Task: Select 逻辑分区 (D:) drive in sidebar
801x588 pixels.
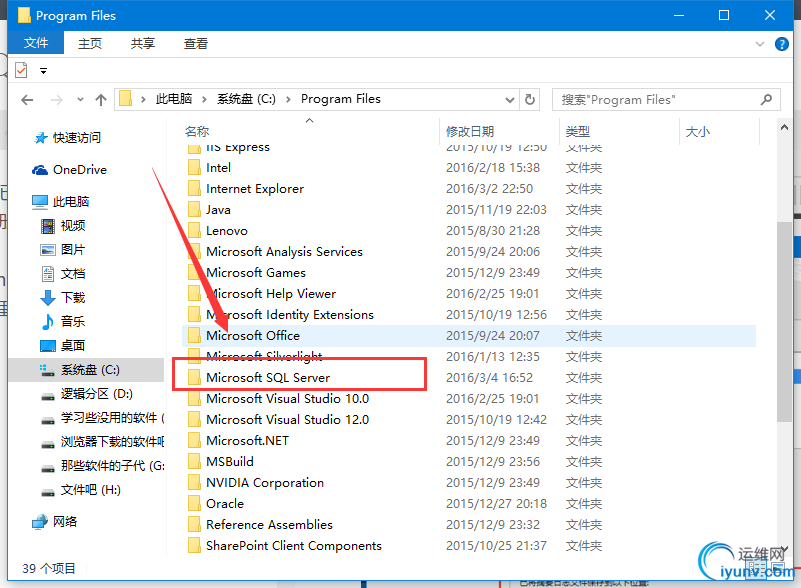Action: tap(87, 394)
